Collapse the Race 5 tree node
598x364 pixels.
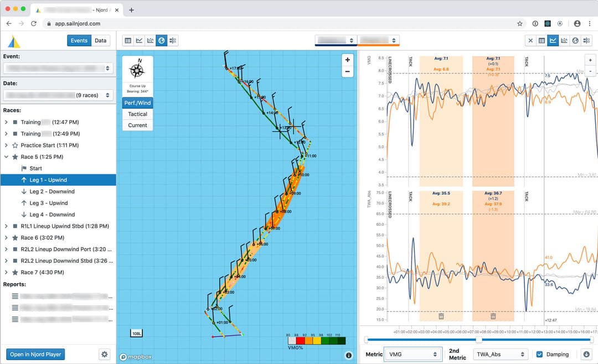click(x=6, y=157)
